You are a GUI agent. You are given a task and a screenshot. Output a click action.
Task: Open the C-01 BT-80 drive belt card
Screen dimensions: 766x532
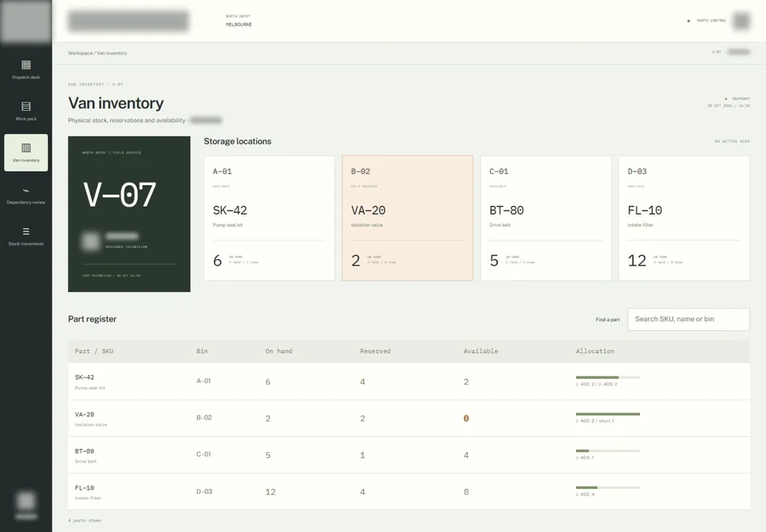coord(546,218)
